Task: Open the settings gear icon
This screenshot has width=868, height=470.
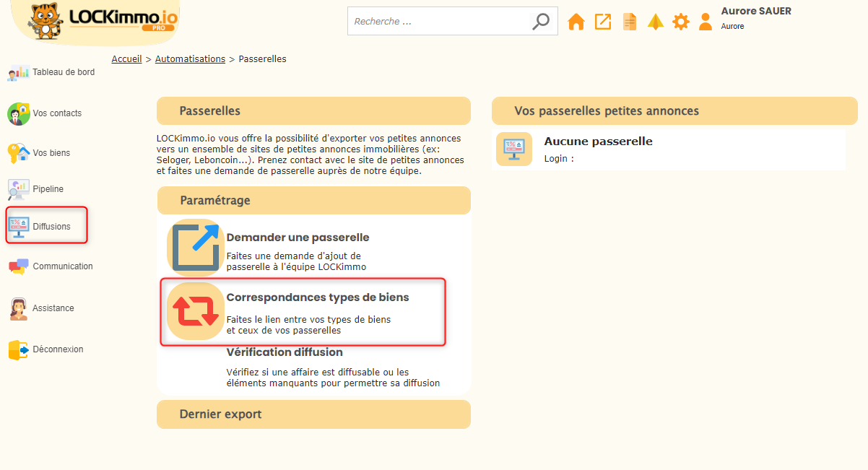Action: click(x=681, y=22)
